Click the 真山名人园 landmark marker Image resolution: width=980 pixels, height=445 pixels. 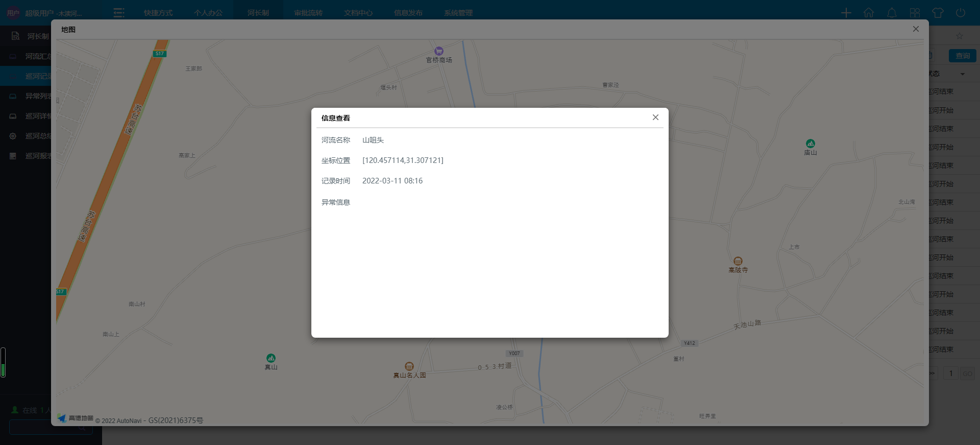click(409, 366)
